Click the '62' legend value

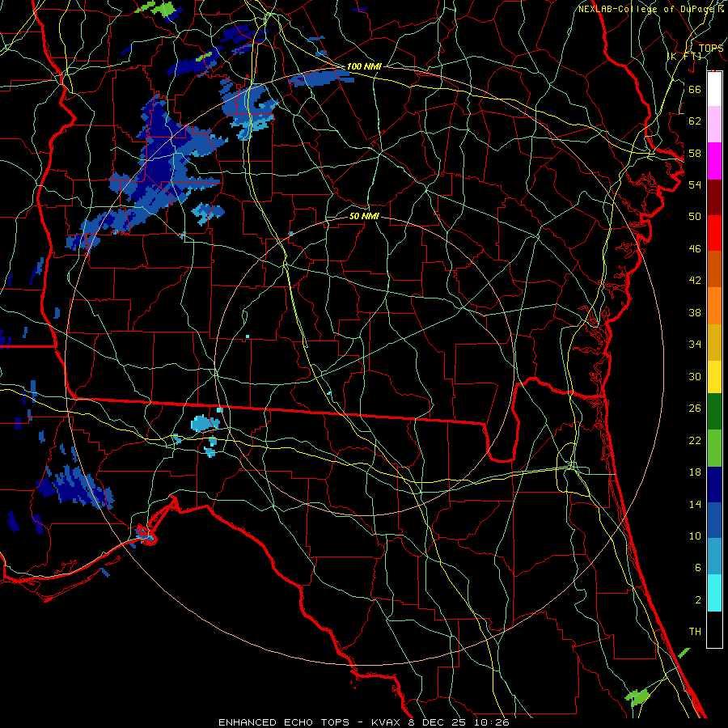point(695,121)
